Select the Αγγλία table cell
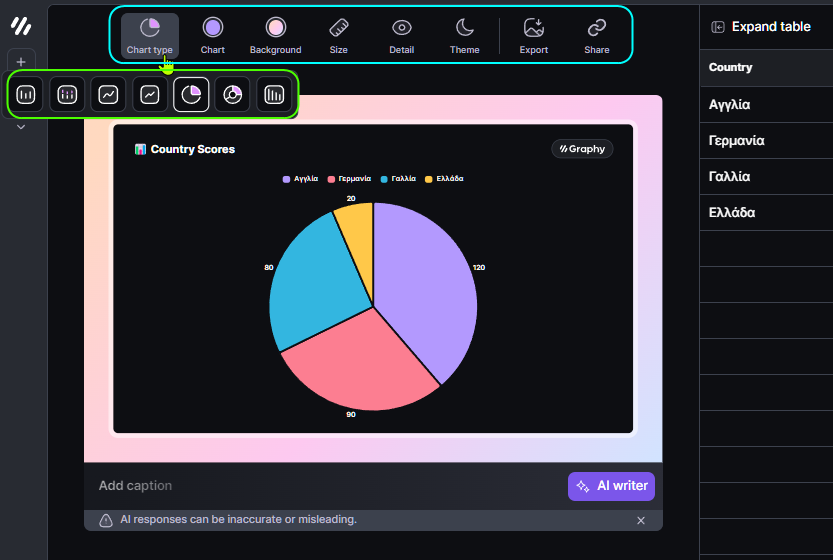 tap(766, 105)
